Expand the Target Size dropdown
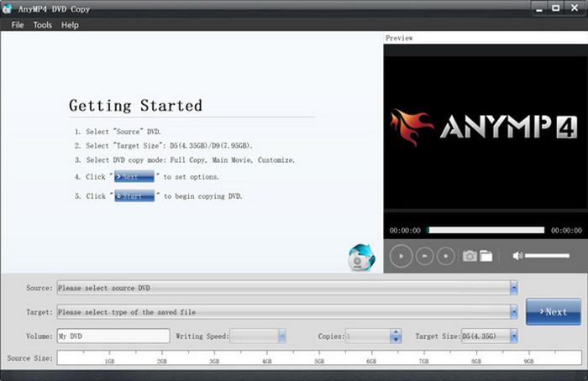The height and width of the screenshot is (381, 588). (512, 337)
